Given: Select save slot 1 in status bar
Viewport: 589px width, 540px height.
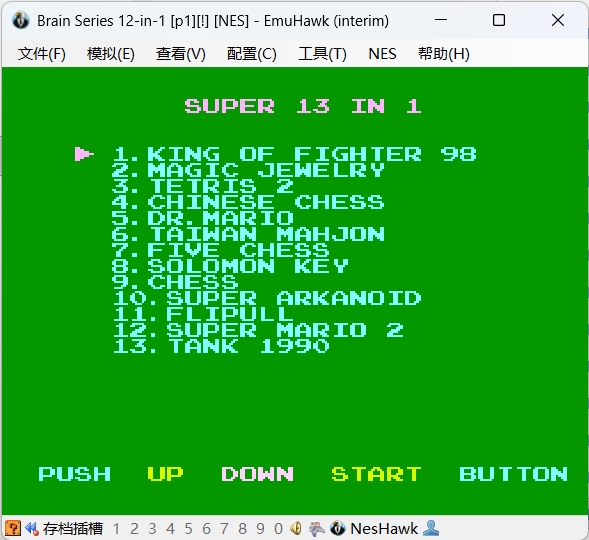Looking at the screenshot, I should pyautogui.click(x=116, y=529).
